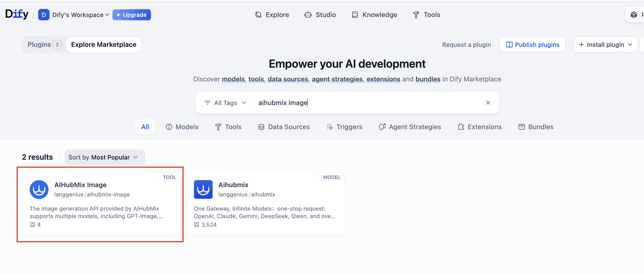Image resolution: width=644 pixels, height=274 pixels.
Task: Click the Aihubmix model plugin icon
Action: point(203,189)
